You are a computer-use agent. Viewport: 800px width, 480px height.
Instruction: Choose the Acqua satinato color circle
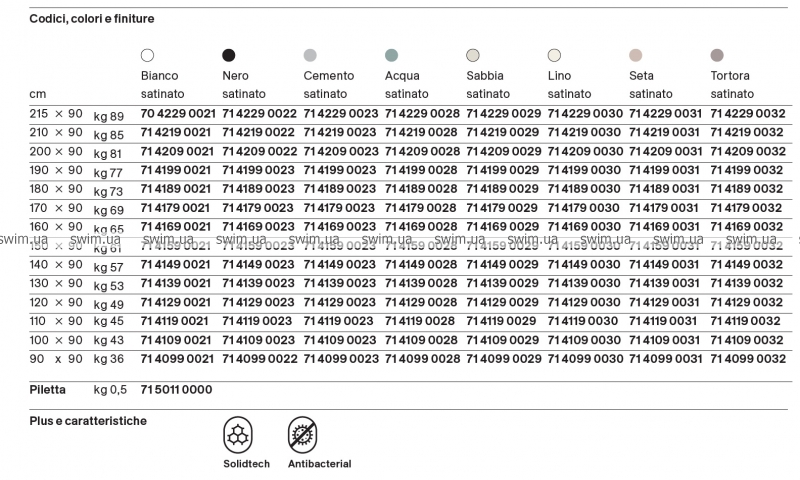click(x=392, y=55)
